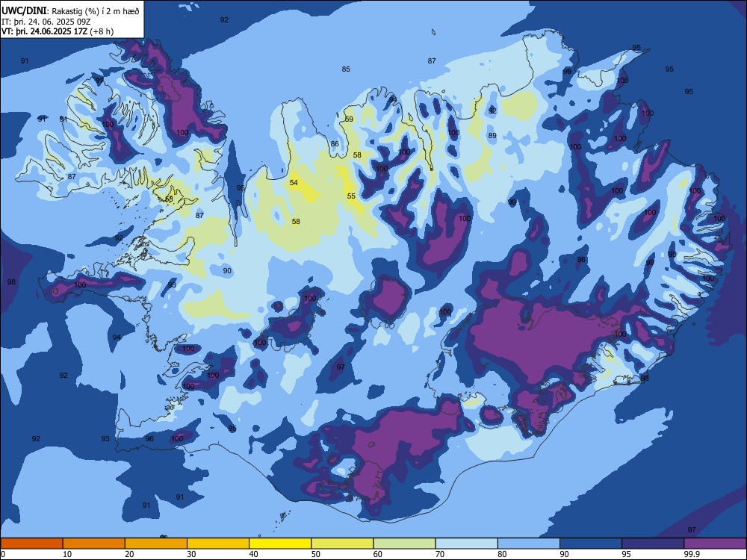This screenshot has width=747, height=560.
Task: Pick the bright yellow 40–50 legend swatch
Action: click(280, 544)
